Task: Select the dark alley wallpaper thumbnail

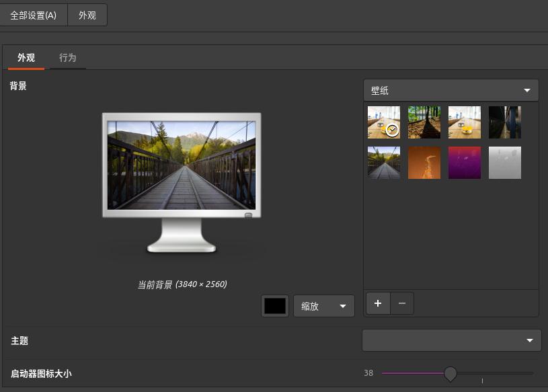Action: pos(504,122)
